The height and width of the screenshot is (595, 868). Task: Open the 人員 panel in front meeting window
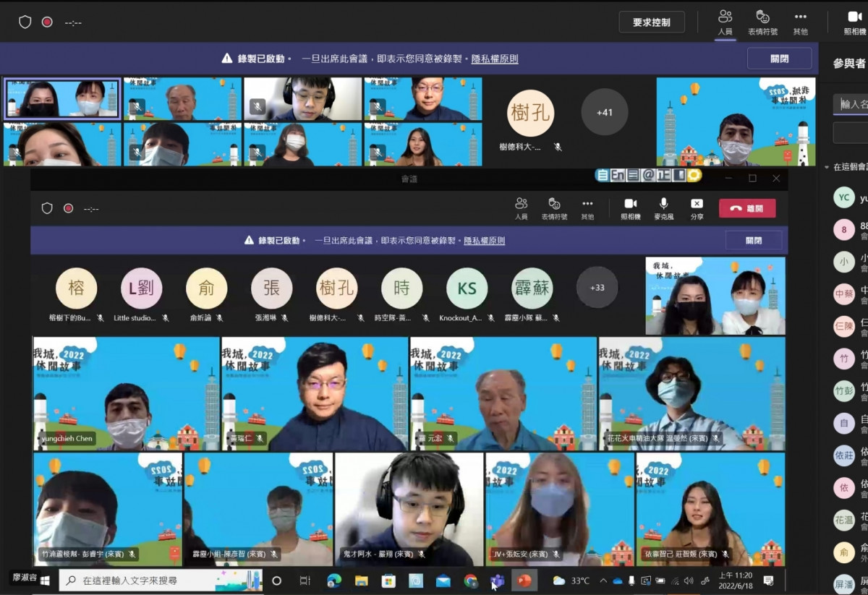(x=521, y=208)
